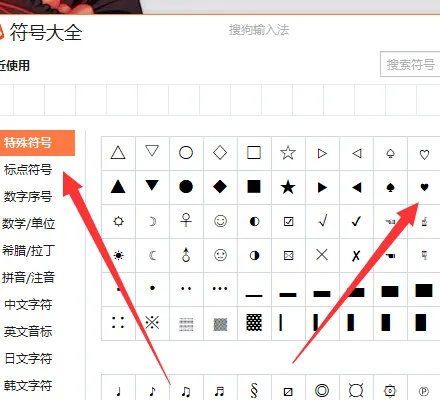This screenshot has height=400, width=440.
Task: Insert the solid black circle
Action: 186,187
